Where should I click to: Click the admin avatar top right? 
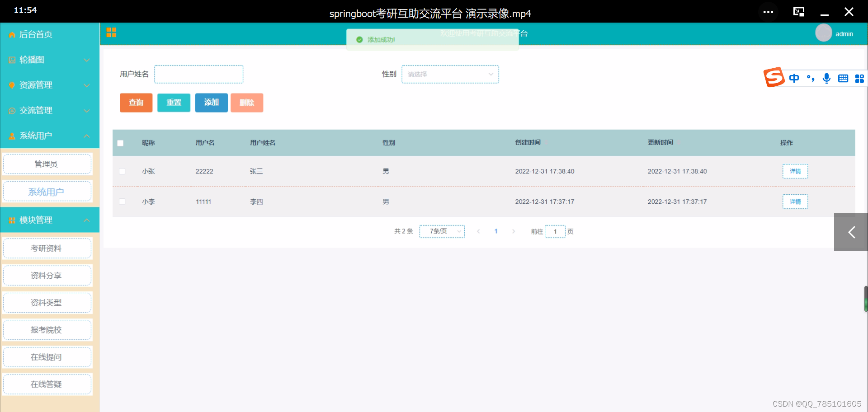coord(825,33)
